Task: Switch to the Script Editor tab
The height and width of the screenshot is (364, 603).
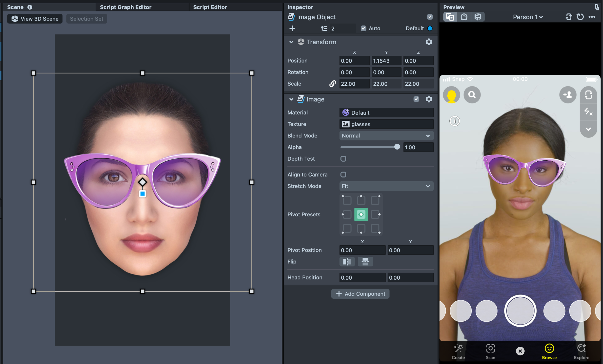Action: coord(210,7)
